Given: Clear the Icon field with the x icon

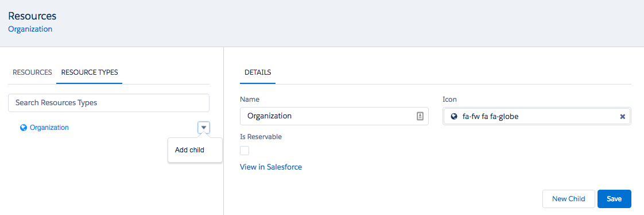Looking at the screenshot, I should 622,117.
